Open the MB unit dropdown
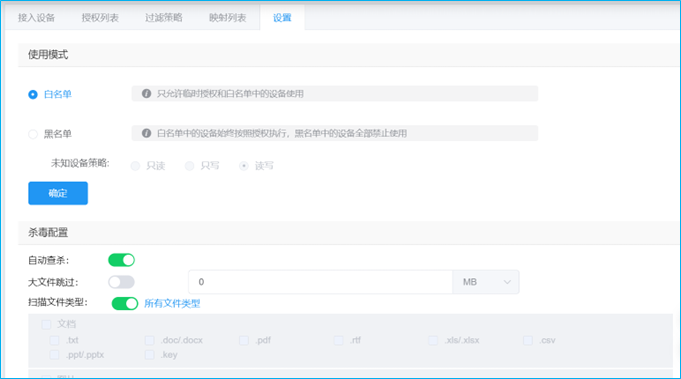 point(486,282)
